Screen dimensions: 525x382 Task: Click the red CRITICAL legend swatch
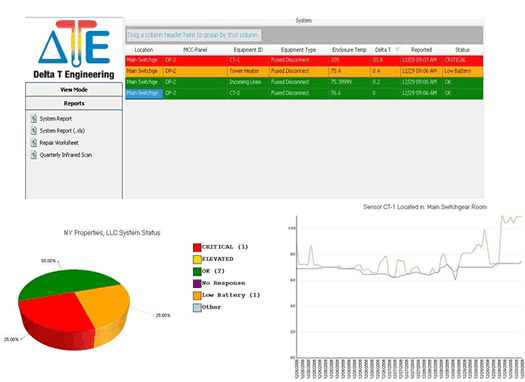click(x=197, y=247)
